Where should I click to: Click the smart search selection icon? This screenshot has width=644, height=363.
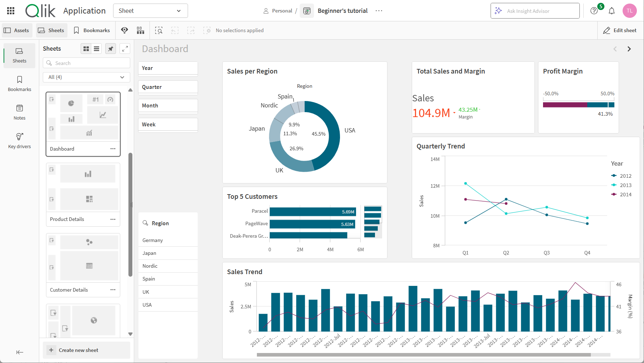coord(159,30)
